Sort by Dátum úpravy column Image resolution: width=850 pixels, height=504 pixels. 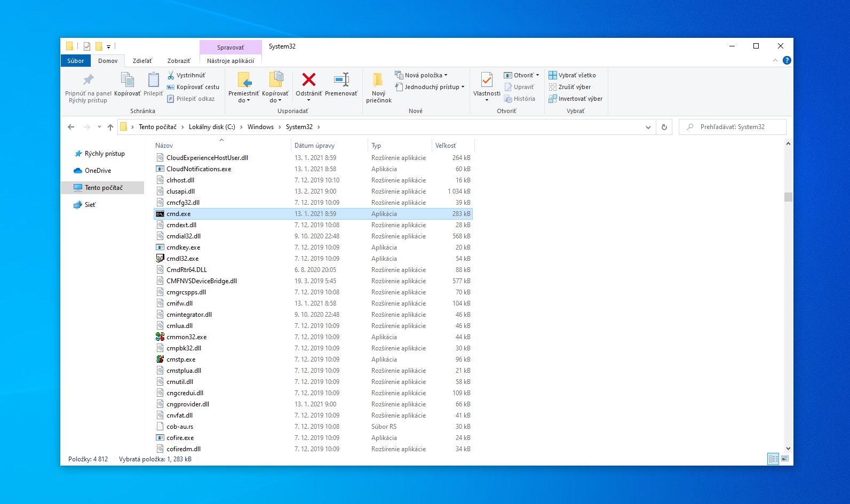tap(329, 145)
